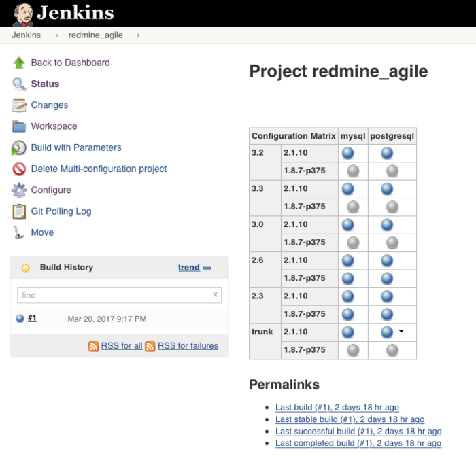
Task: Click the Status magnifying glass icon
Action: 19,84
